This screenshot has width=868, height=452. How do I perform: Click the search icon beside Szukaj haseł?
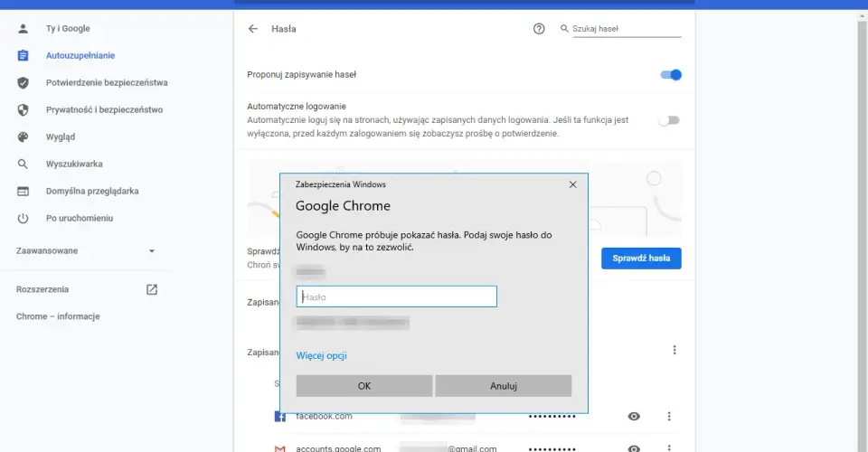click(564, 28)
